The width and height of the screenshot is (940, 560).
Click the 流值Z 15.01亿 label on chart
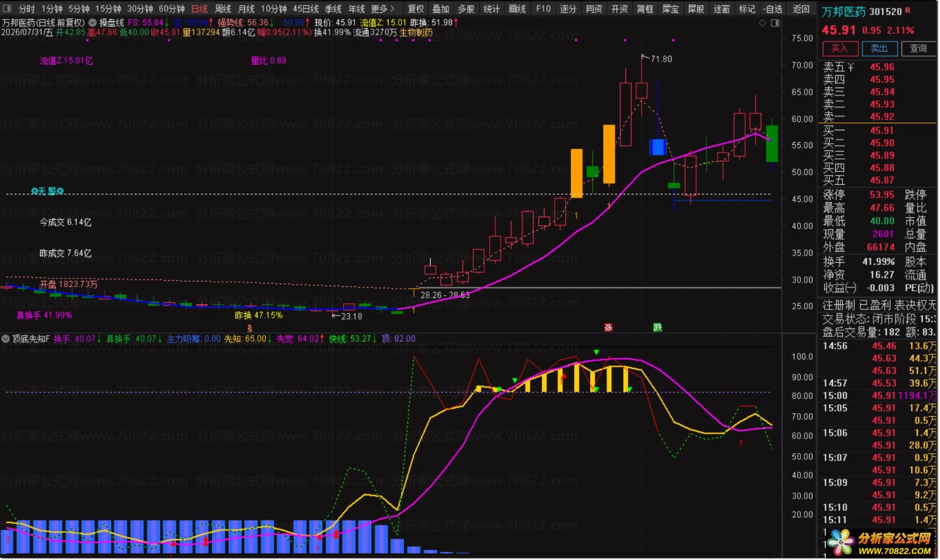[x=66, y=61]
